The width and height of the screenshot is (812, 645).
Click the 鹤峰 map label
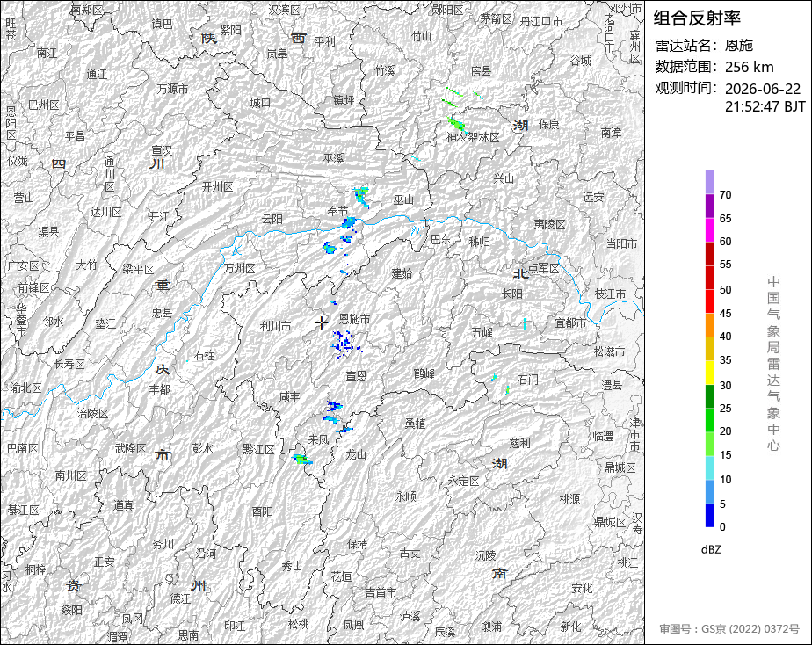(x=424, y=373)
